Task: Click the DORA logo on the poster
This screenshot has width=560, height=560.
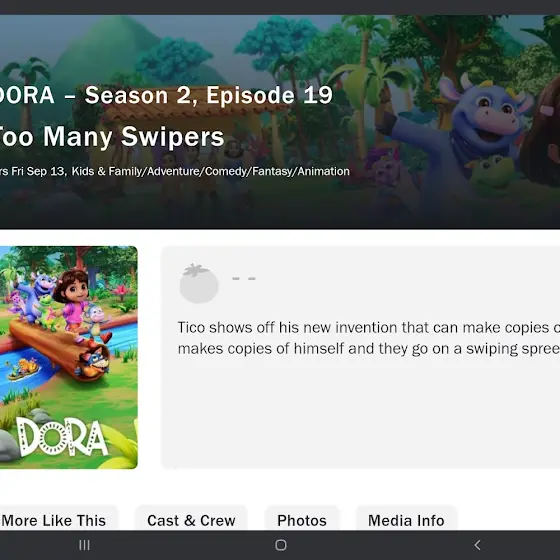Action: click(x=62, y=436)
